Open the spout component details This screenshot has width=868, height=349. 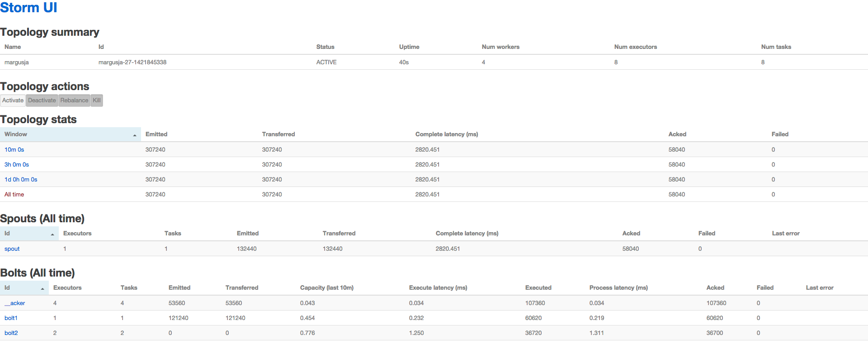[12, 249]
